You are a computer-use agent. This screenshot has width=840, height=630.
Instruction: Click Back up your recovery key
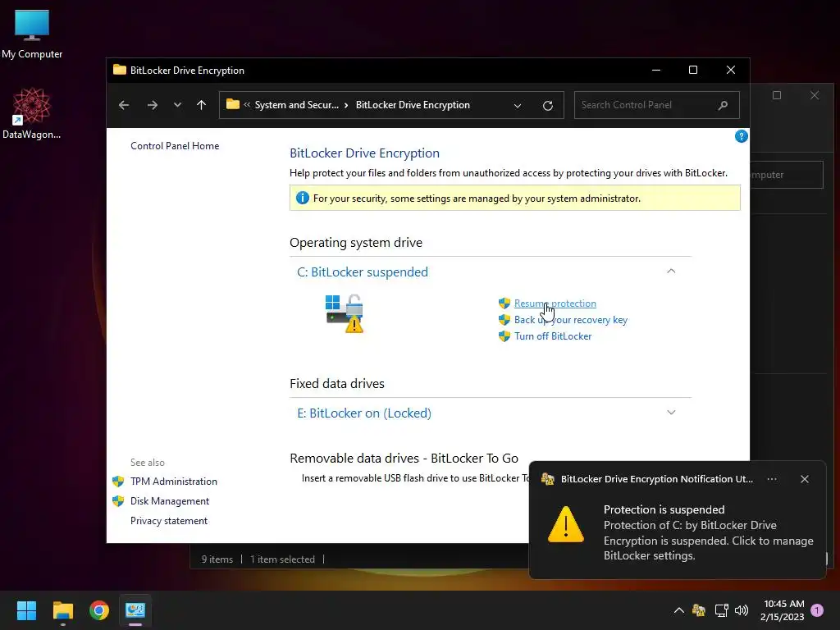(x=571, y=320)
